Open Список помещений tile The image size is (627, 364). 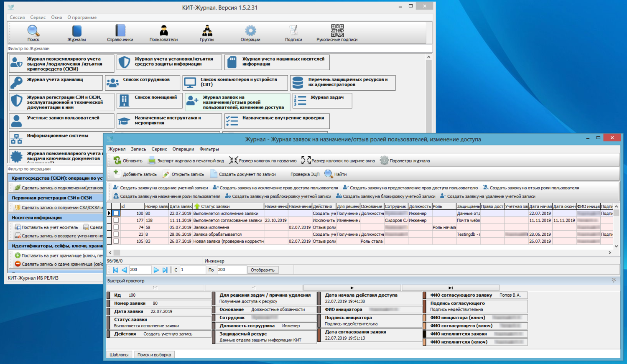[x=149, y=101]
